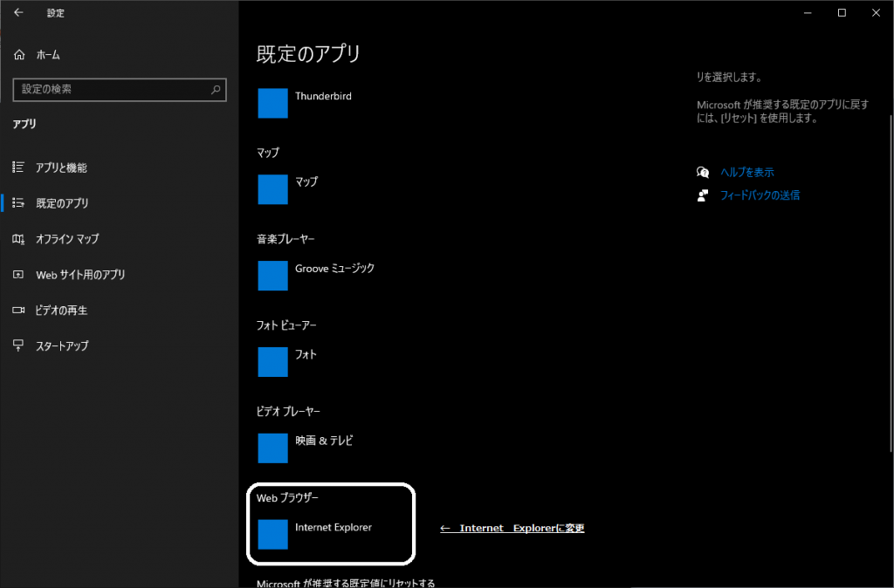This screenshot has width=894, height=588.
Task: Open the ホーム home icon
Action: [19, 55]
